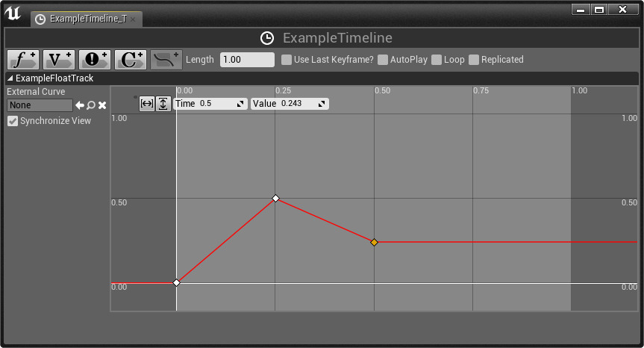Use selected asset arrow for External Curve
Screen dimensions: 644x348
tap(80, 105)
